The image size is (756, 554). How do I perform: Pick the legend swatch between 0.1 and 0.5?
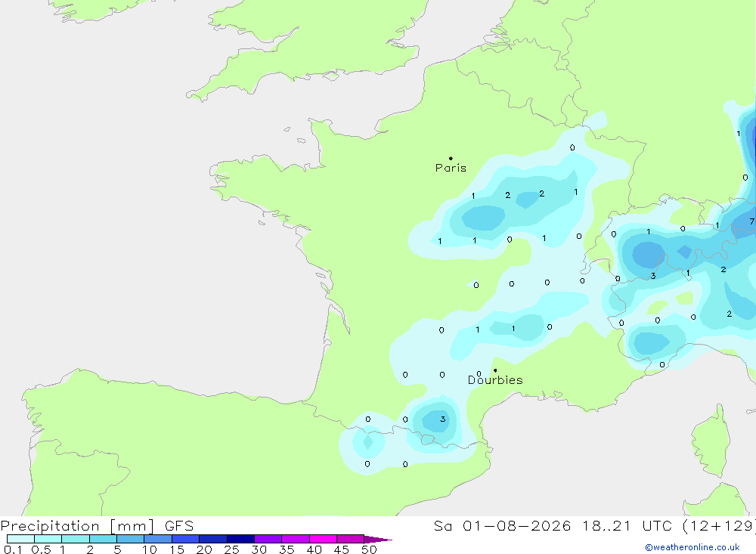tap(20, 539)
